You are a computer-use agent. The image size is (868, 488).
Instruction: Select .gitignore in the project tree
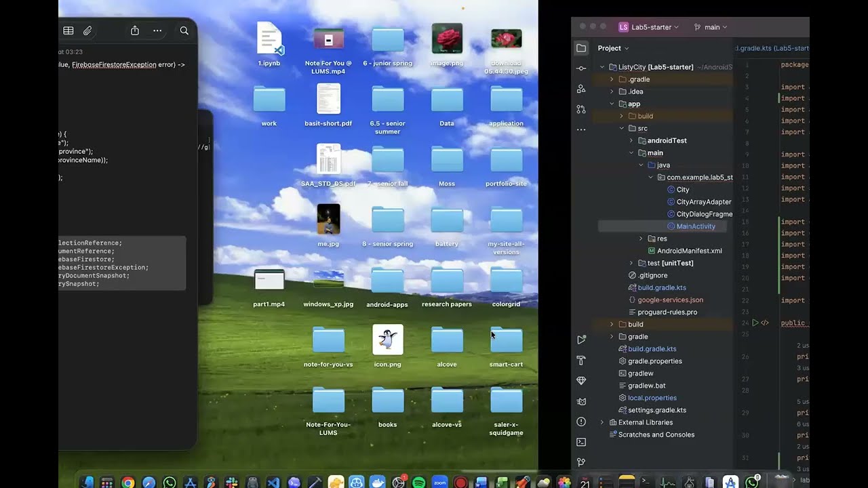tap(648, 275)
